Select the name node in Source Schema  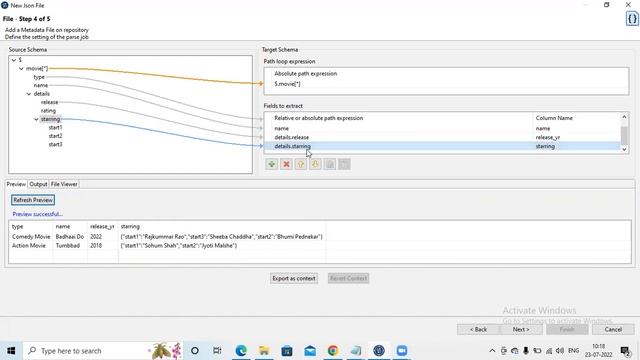coord(41,85)
